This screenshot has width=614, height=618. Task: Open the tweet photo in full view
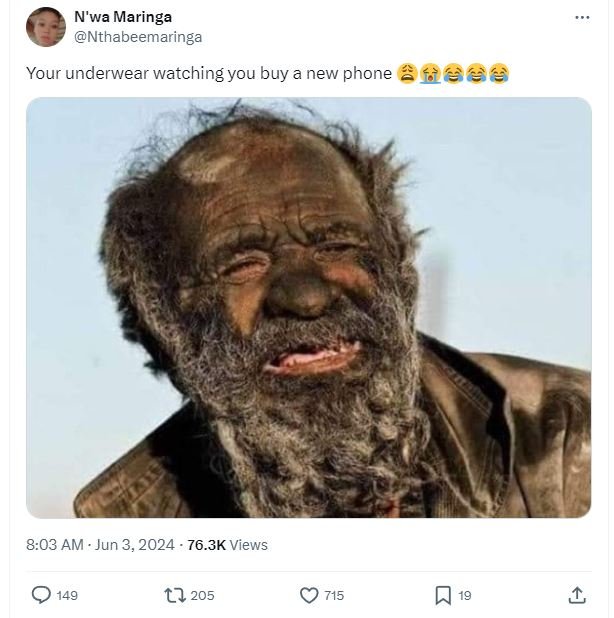coord(308,307)
